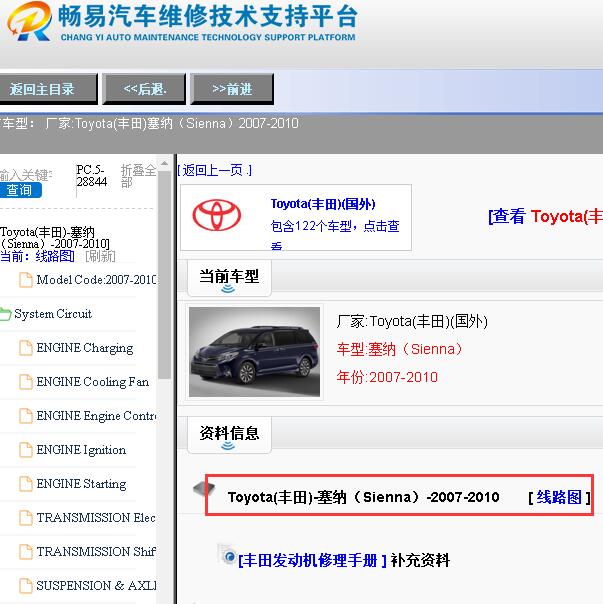Click the ENGINE Ignition page icon
Screen dimensions: 603x604
point(25,450)
